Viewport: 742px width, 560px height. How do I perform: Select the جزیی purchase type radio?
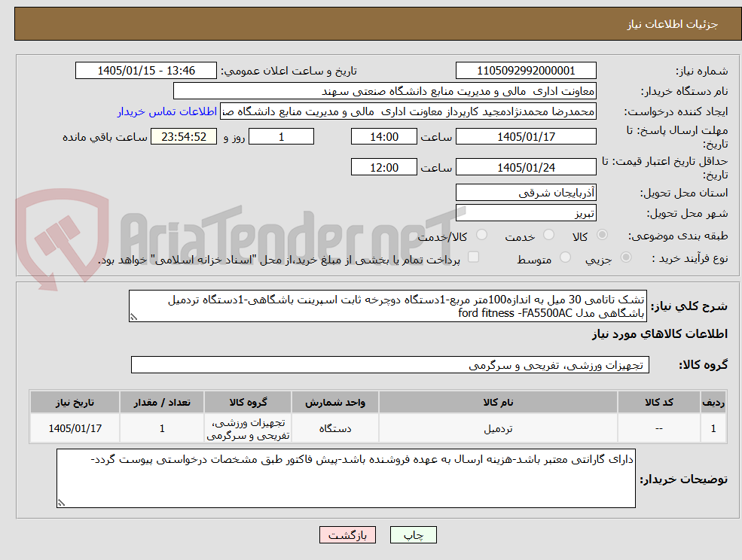click(x=625, y=257)
